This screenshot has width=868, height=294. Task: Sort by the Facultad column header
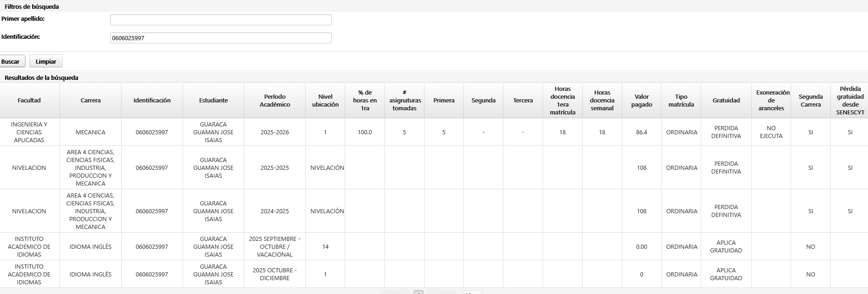[29, 100]
